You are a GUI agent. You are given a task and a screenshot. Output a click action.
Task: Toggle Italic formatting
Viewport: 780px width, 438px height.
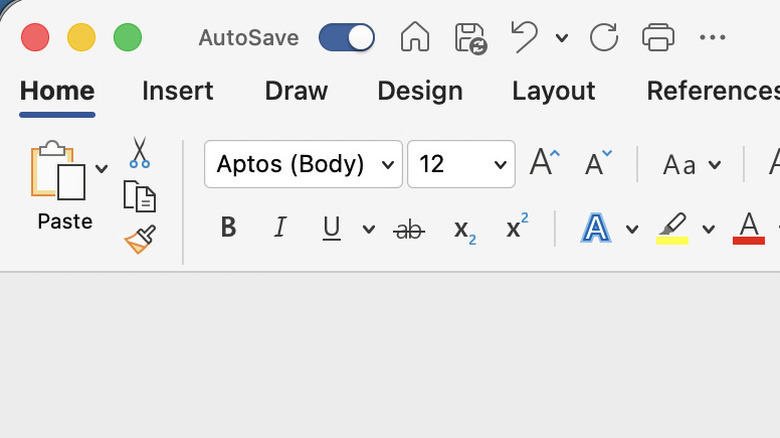click(281, 227)
